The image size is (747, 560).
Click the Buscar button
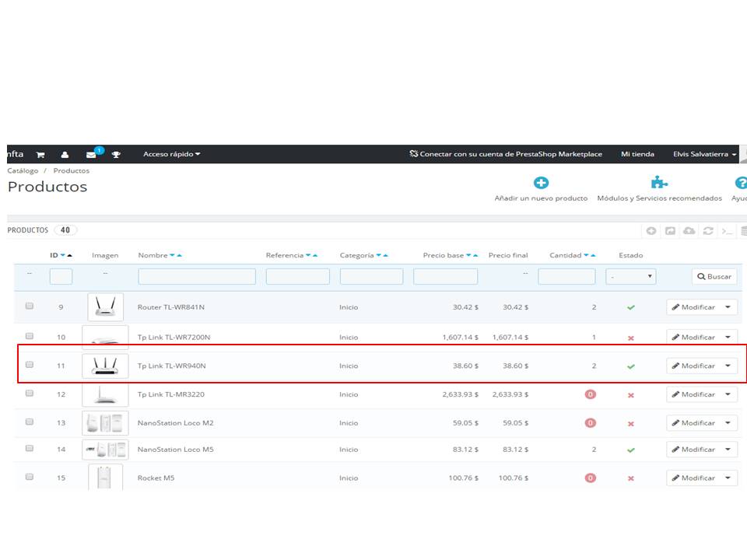(714, 277)
